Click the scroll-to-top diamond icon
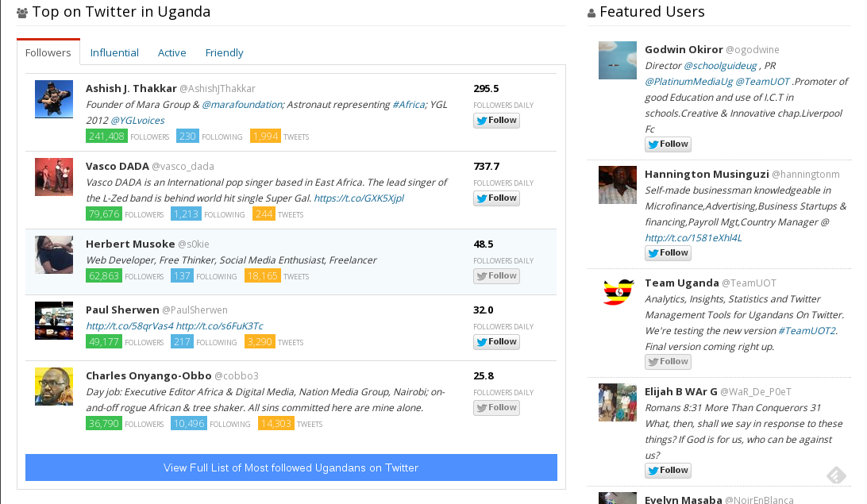 837,474
